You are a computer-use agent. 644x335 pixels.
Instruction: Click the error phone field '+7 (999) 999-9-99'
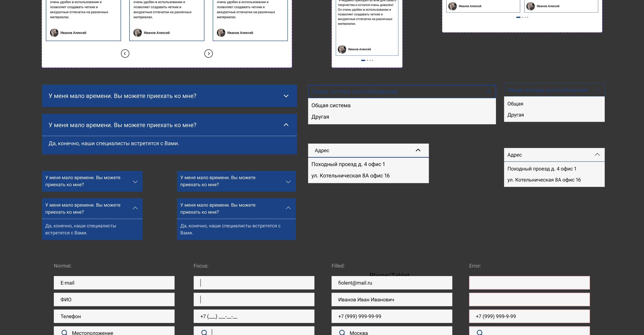[529, 316]
